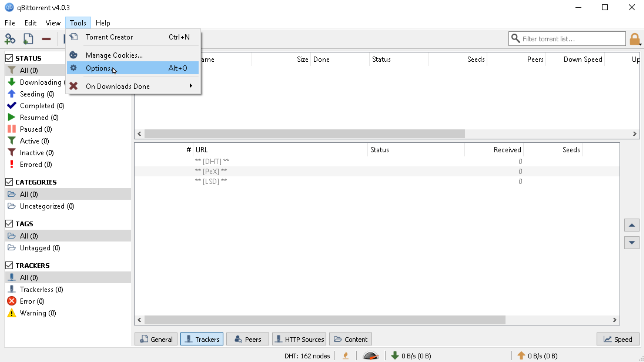Click the magnifier icon in filter box
This screenshot has height=362, width=644.
coord(516,39)
